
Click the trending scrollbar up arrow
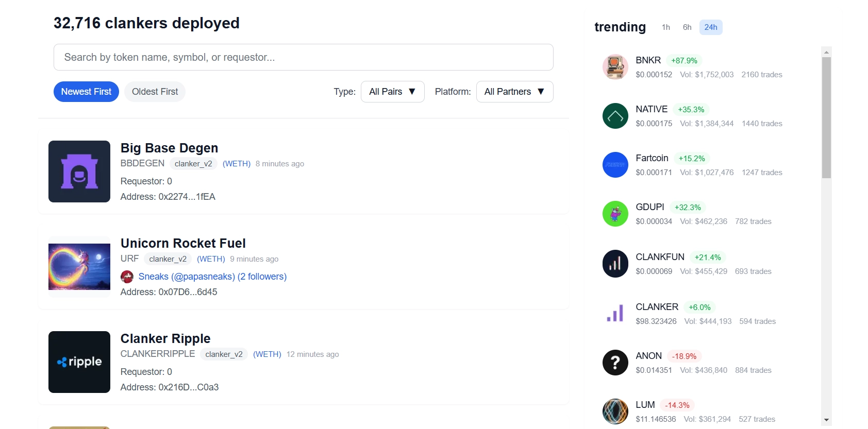(826, 52)
